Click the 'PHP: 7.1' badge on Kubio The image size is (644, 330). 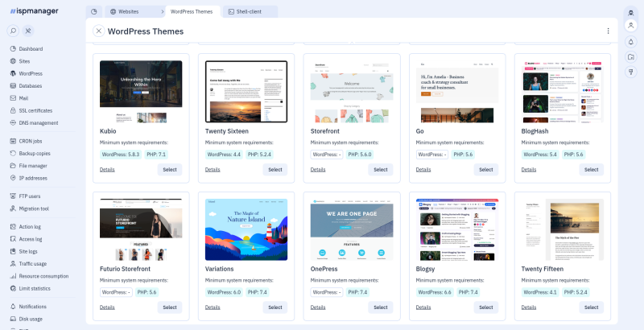pos(156,155)
